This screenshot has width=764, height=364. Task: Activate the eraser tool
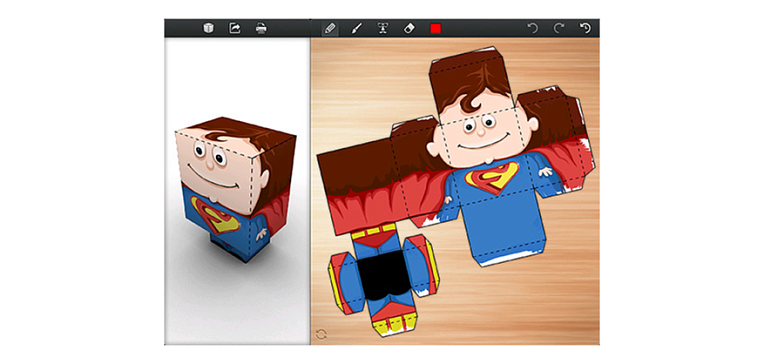click(x=409, y=29)
